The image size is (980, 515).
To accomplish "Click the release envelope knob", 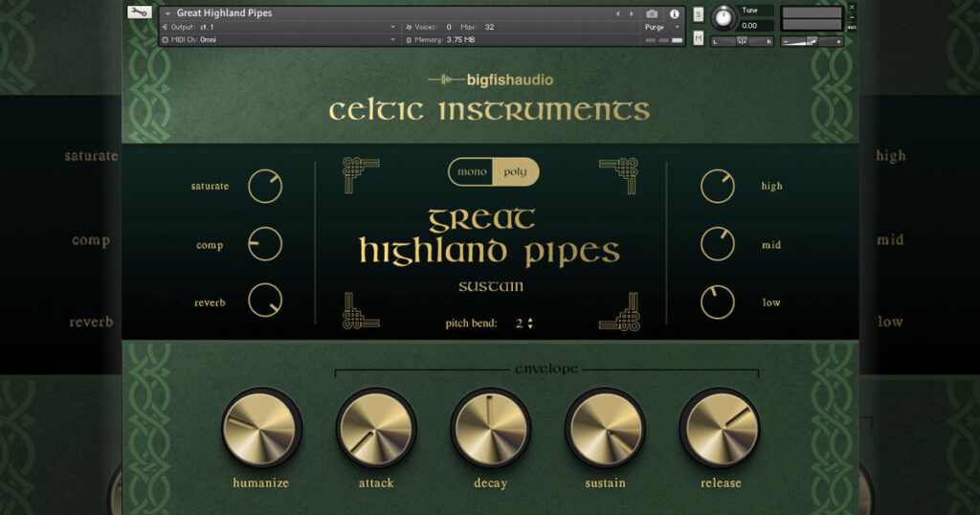I will click(x=720, y=428).
